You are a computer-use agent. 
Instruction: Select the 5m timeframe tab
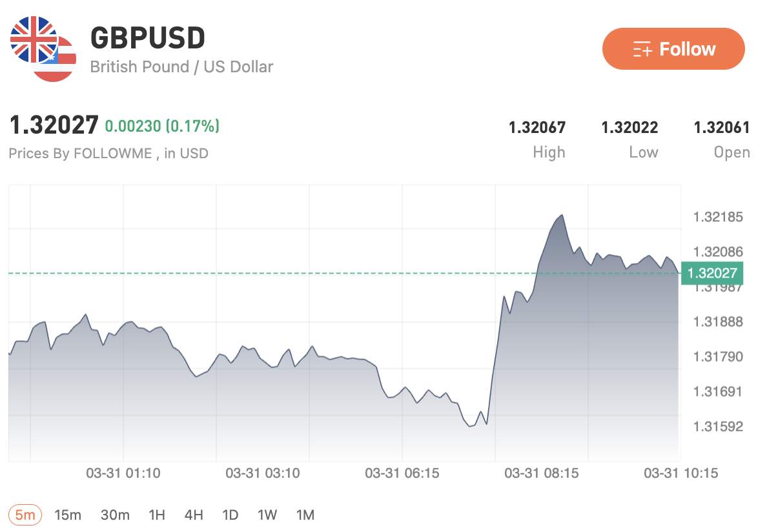pos(25,515)
